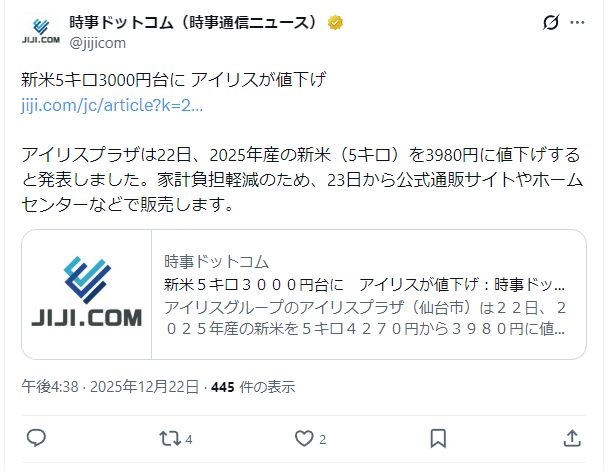609x471 pixels.
Task: Click the repost arrows icon
Action: (170, 438)
